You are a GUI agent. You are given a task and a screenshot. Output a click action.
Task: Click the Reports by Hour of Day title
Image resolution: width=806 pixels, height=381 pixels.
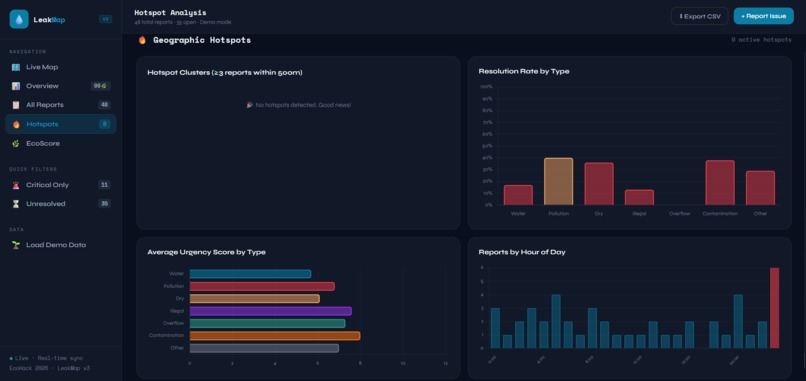point(522,252)
